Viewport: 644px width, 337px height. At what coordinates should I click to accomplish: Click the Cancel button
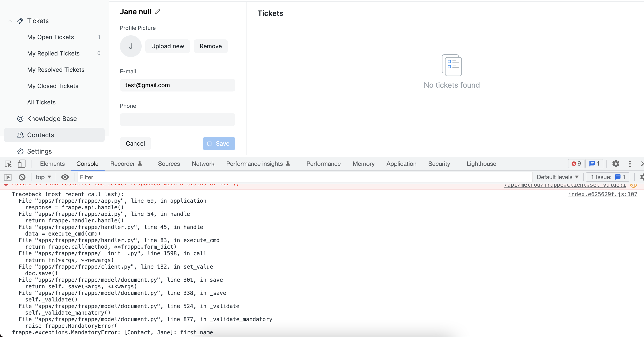pos(135,144)
